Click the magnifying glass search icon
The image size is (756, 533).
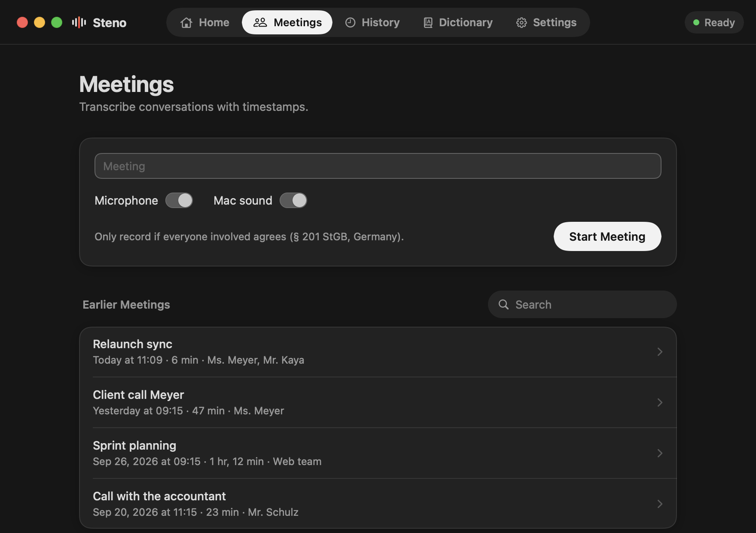[503, 304]
